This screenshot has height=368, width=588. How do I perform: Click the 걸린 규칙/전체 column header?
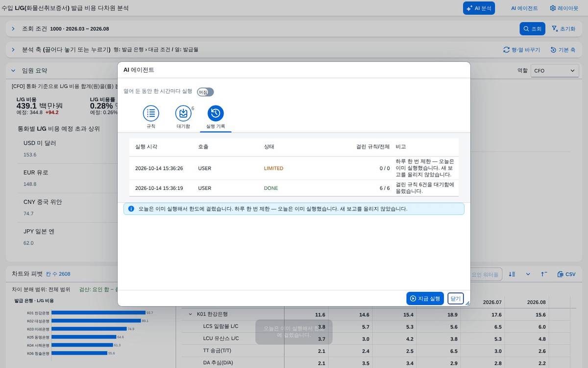[373, 147]
